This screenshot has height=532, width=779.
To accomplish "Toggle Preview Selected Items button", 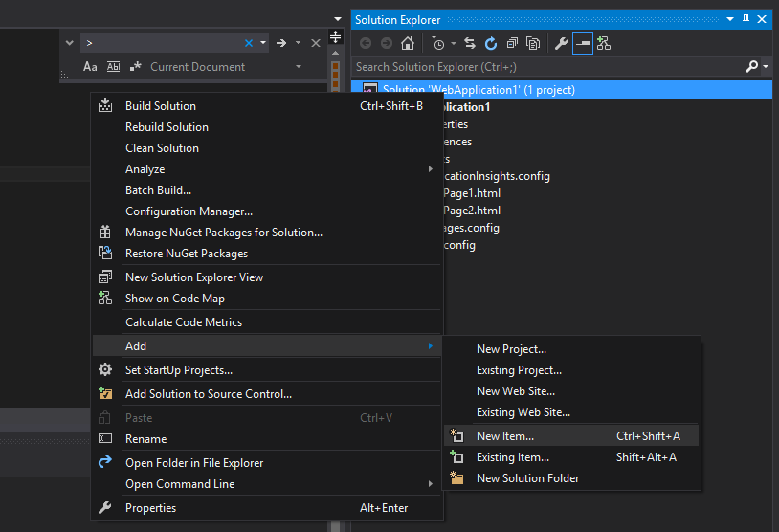I will point(583,43).
